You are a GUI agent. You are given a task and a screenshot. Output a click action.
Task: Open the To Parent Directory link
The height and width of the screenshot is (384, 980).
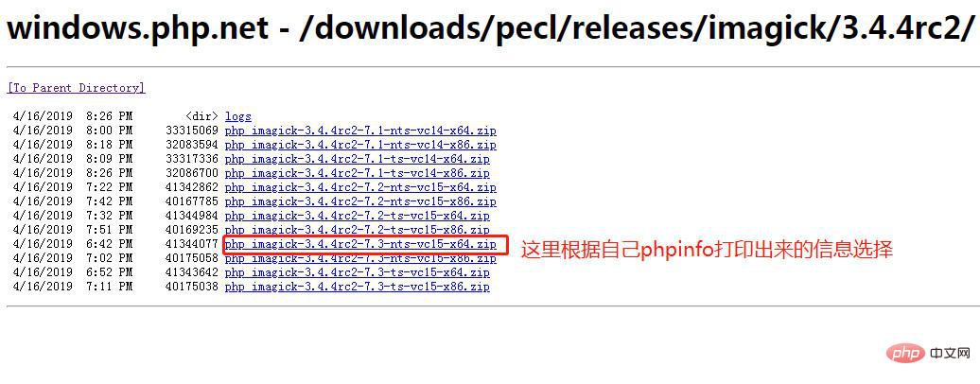tap(77, 88)
